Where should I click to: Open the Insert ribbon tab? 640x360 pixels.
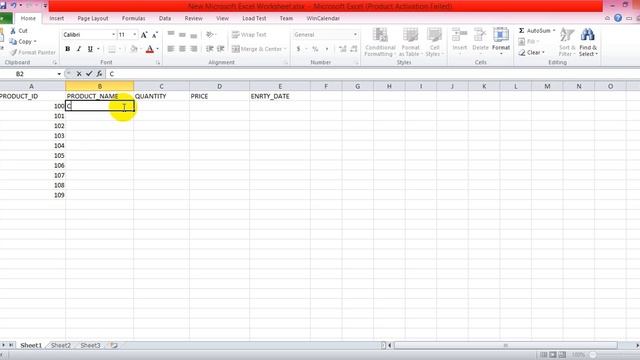[x=57, y=18]
